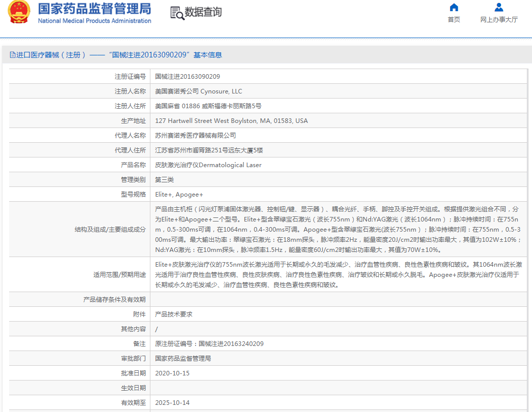Click the 适用范围/预期用途 row label
Viewport: 532px width, 412px height.
(x=119, y=275)
